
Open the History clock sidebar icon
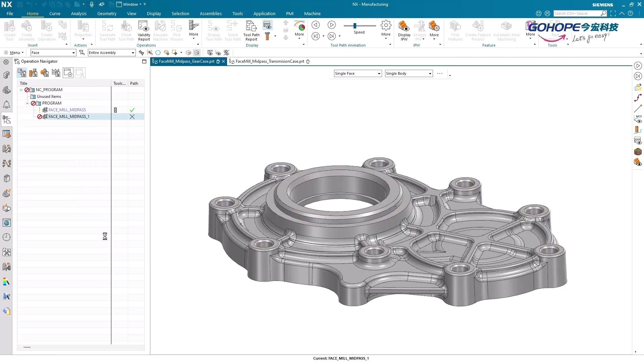6,237
